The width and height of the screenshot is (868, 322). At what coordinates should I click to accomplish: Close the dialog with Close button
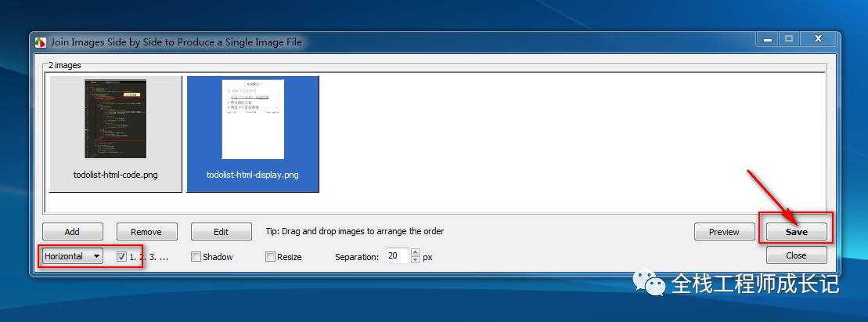tap(797, 255)
